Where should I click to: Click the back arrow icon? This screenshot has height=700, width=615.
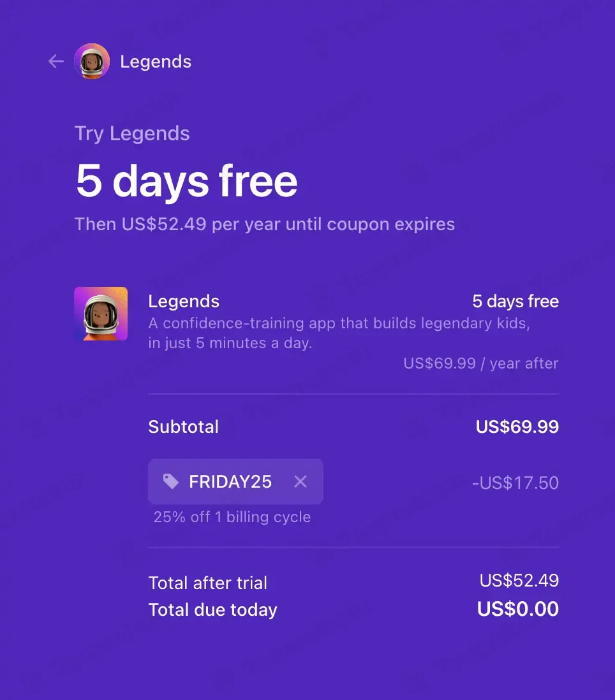56,61
